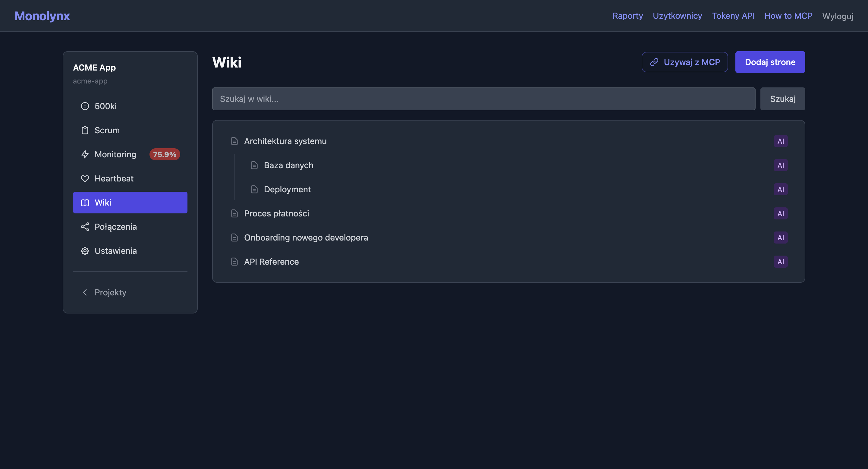Open Ustawienia via the gear icon
868x469 pixels.
pyautogui.click(x=85, y=251)
